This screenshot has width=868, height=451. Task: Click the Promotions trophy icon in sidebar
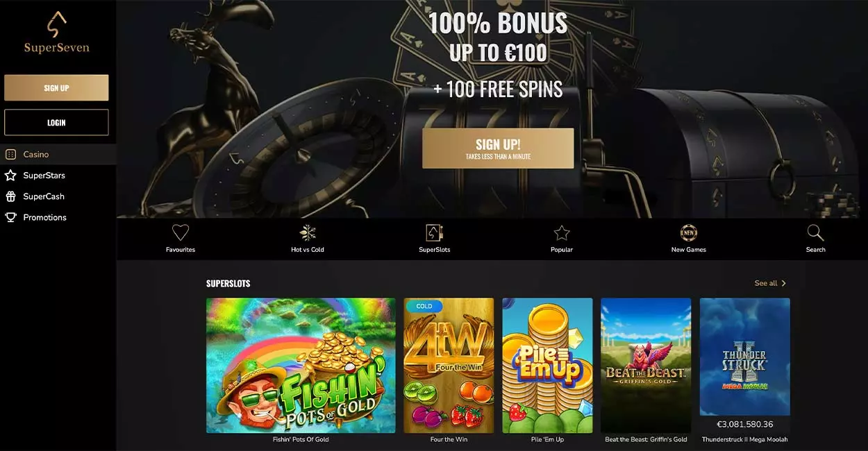(10, 217)
